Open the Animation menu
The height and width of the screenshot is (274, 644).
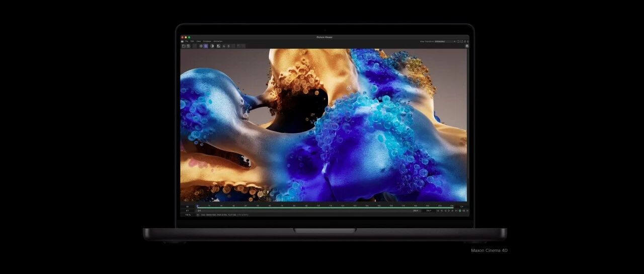(x=218, y=41)
